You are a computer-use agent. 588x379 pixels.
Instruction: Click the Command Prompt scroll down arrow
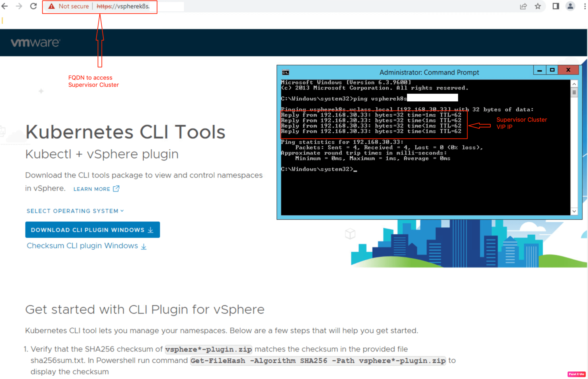pyautogui.click(x=574, y=211)
